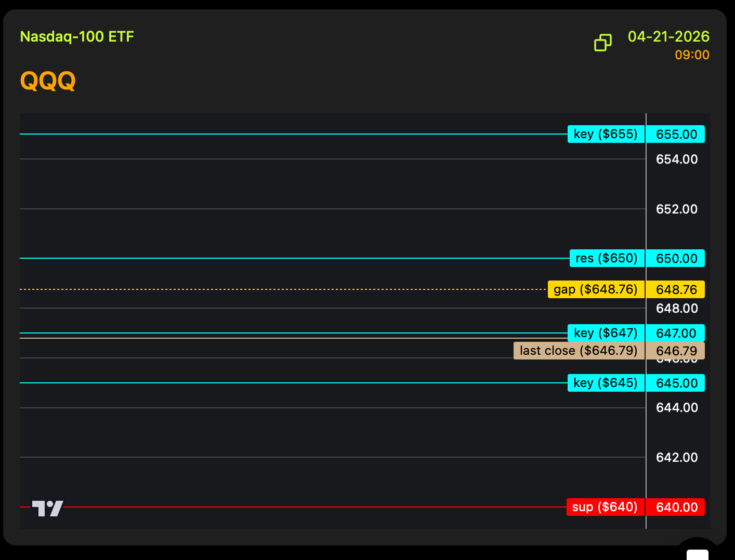Select the QQQ ticker symbol

pos(48,81)
